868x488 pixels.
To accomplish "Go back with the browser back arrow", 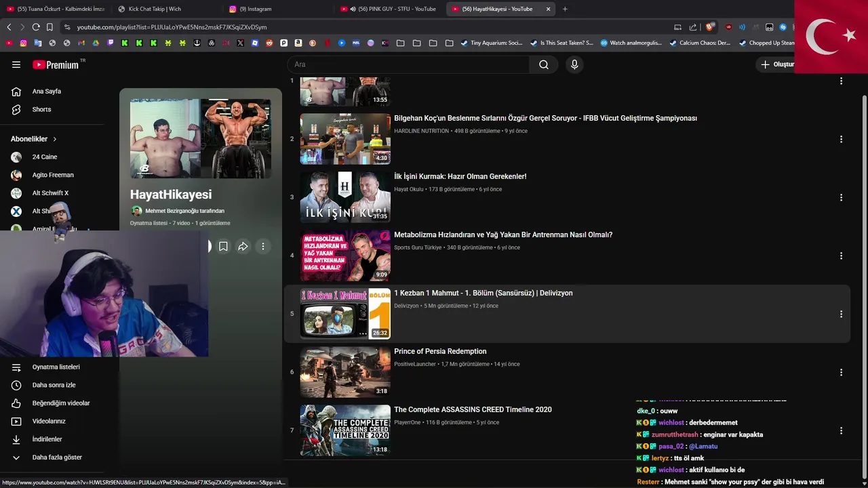I will point(9,27).
